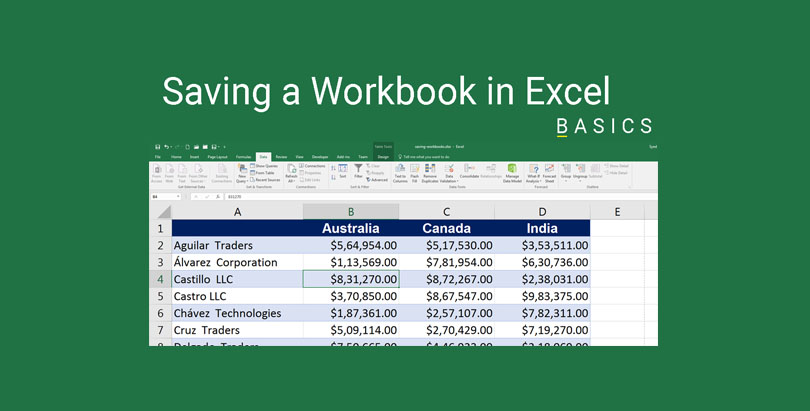Image resolution: width=810 pixels, height=411 pixels.
Task: Click the Filter funnel icon
Action: pyautogui.click(x=358, y=168)
